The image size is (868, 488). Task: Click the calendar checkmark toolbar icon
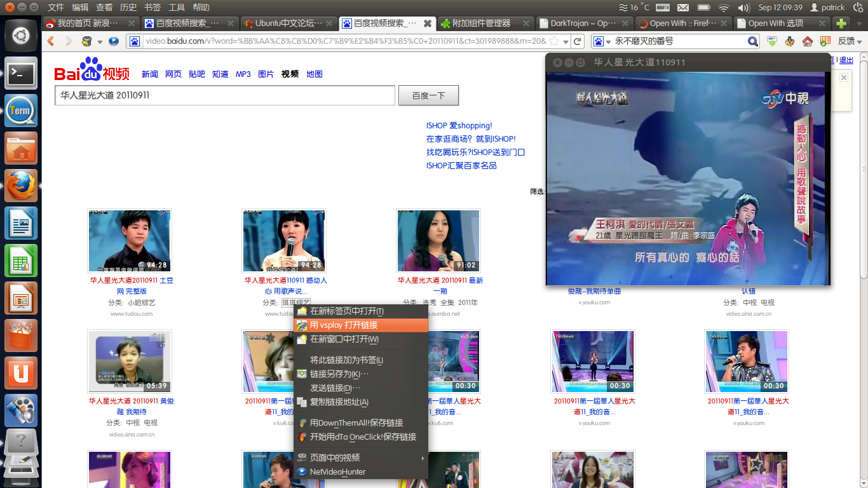coord(825,41)
